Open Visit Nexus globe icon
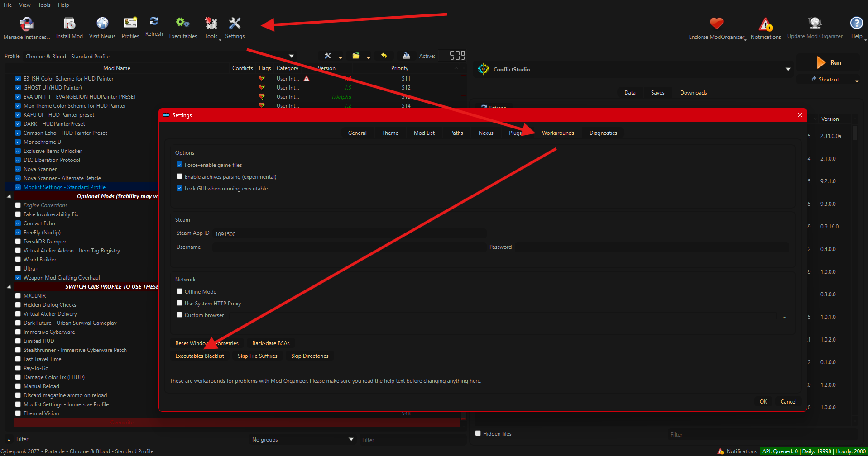868x456 pixels. 102,23
